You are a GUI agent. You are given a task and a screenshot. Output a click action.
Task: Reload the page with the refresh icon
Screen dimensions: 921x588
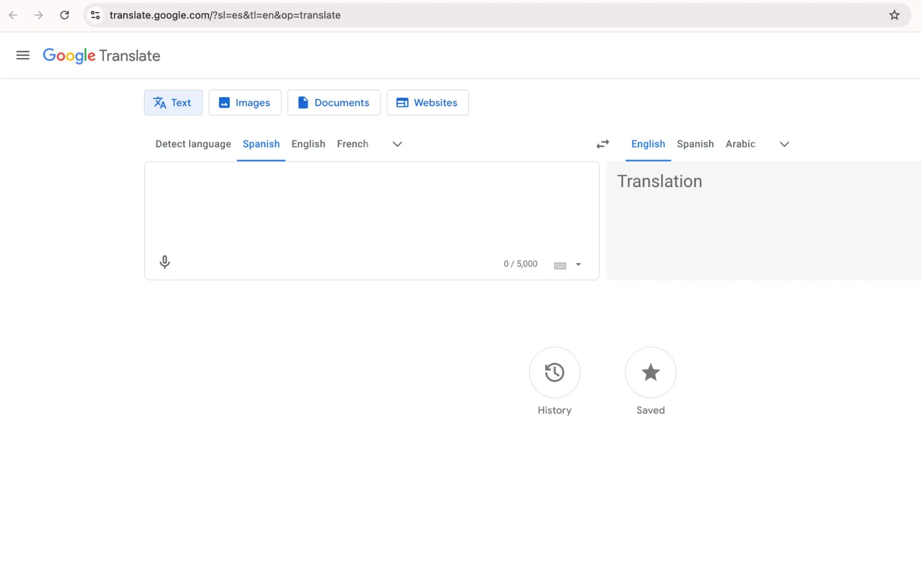point(65,15)
